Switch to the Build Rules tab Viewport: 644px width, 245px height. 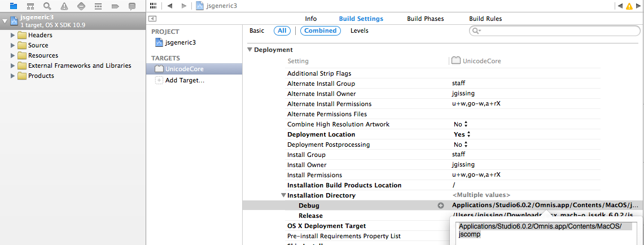pyautogui.click(x=485, y=19)
